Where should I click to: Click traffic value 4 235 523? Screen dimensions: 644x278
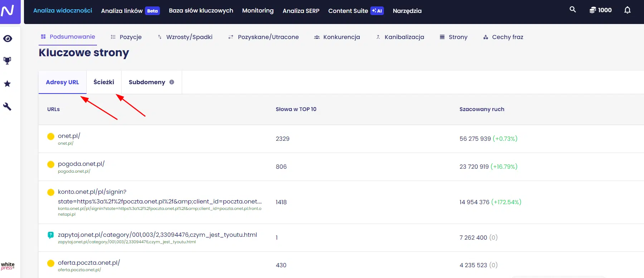(473, 265)
